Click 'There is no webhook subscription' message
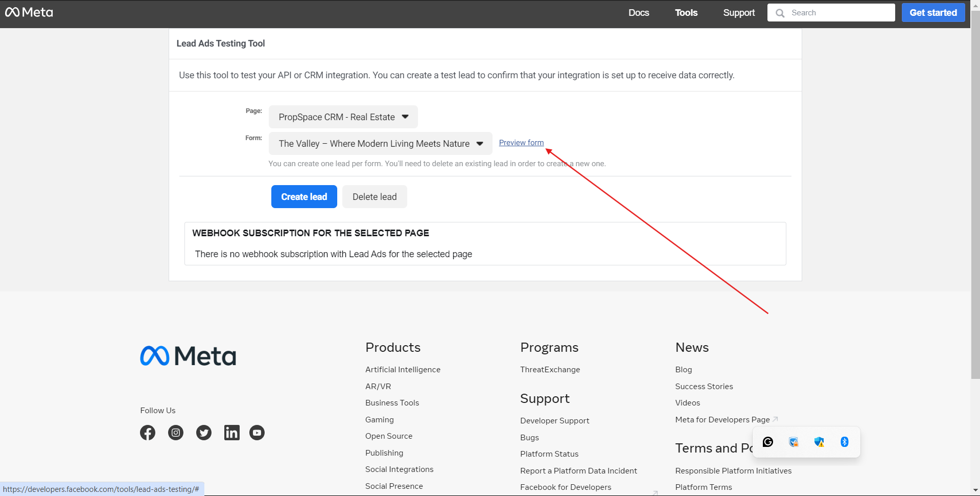This screenshot has height=496, width=980. [x=334, y=254]
